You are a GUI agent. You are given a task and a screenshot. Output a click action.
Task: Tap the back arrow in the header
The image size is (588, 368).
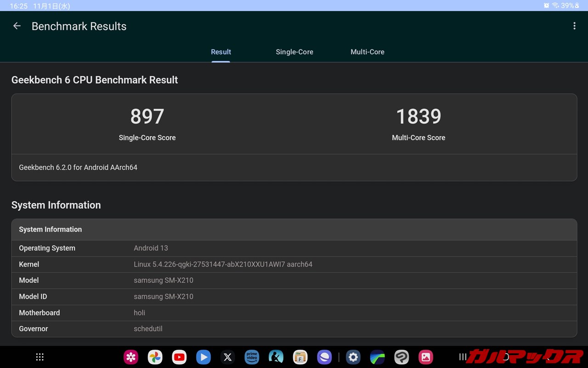[x=17, y=26]
